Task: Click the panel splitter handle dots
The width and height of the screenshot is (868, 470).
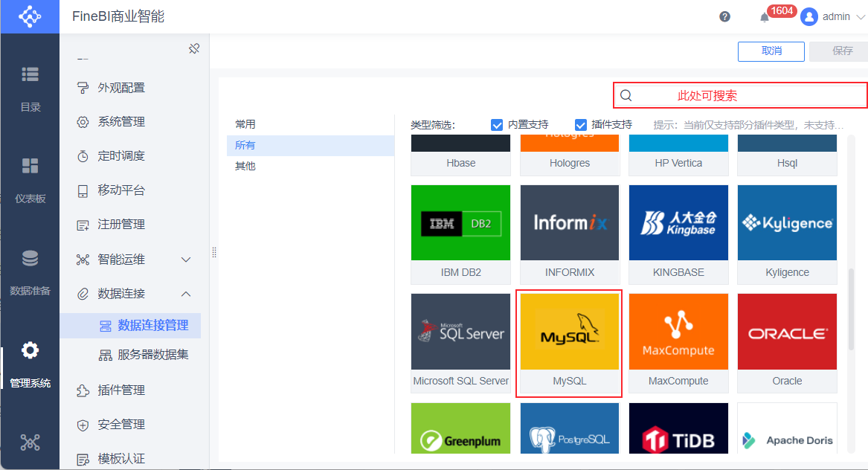Action: point(214,252)
